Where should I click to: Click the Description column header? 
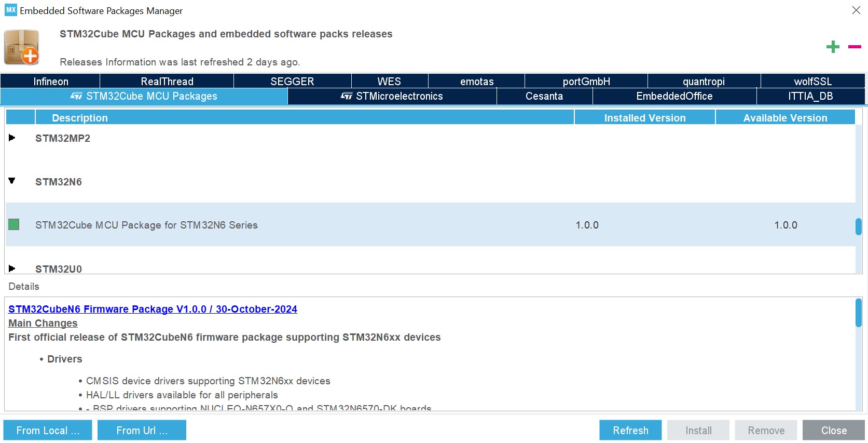click(x=305, y=117)
